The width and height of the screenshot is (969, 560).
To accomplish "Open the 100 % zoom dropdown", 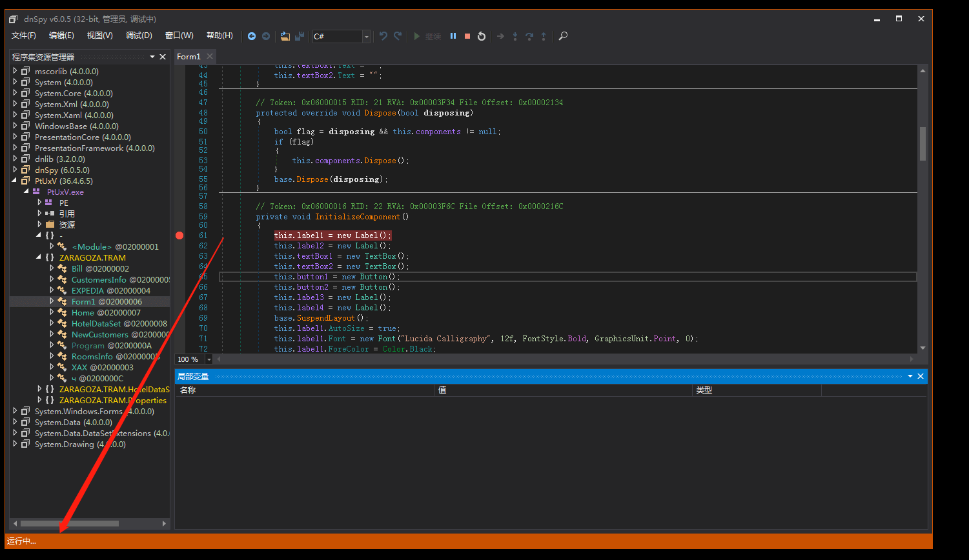I will [x=209, y=359].
